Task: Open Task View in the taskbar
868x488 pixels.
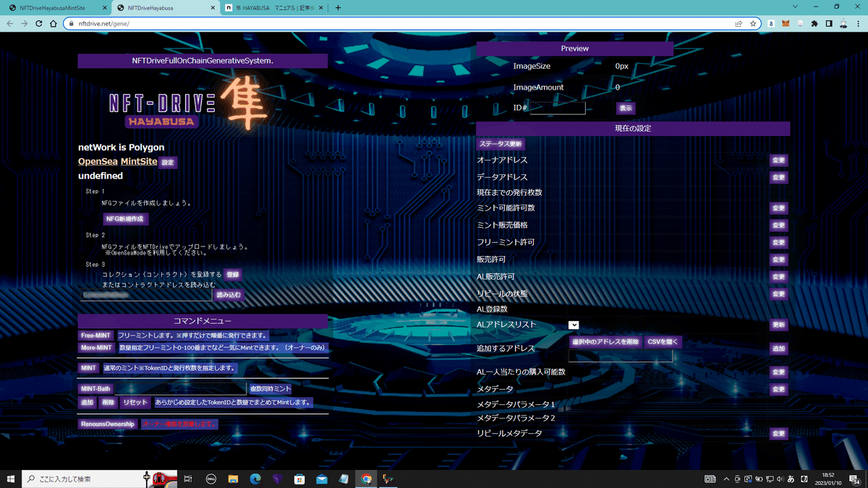Action: [188, 479]
